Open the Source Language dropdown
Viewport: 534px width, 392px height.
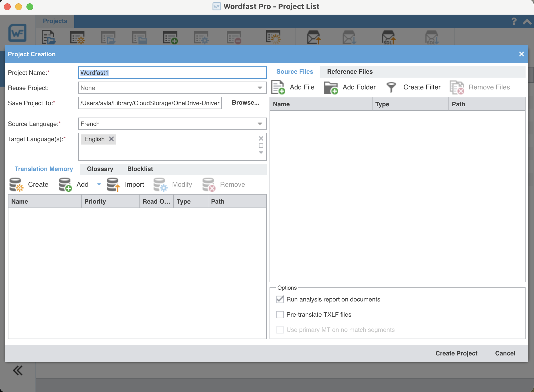[x=260, y=124]
